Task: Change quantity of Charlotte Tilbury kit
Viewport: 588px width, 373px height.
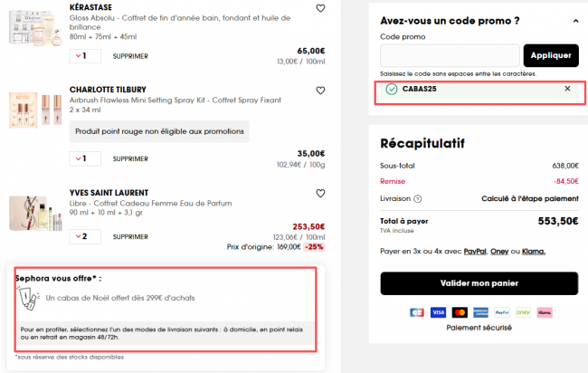Action: point(84,159)
